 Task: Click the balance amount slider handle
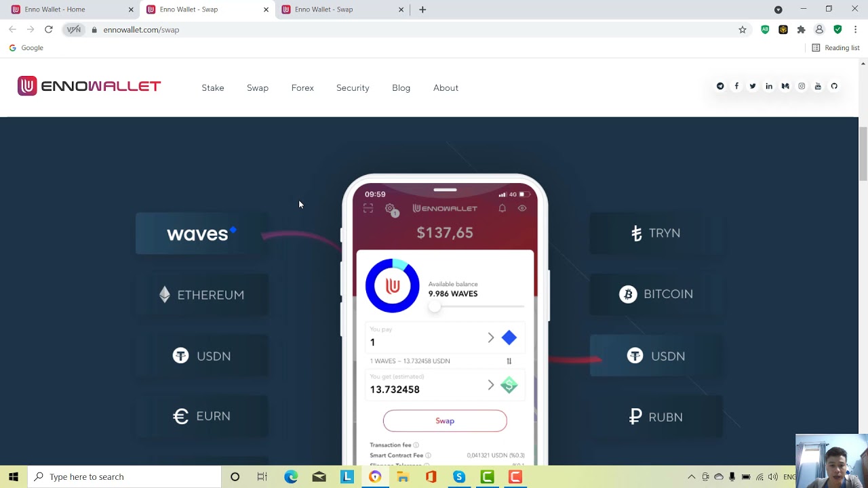[x=434, y=307]
